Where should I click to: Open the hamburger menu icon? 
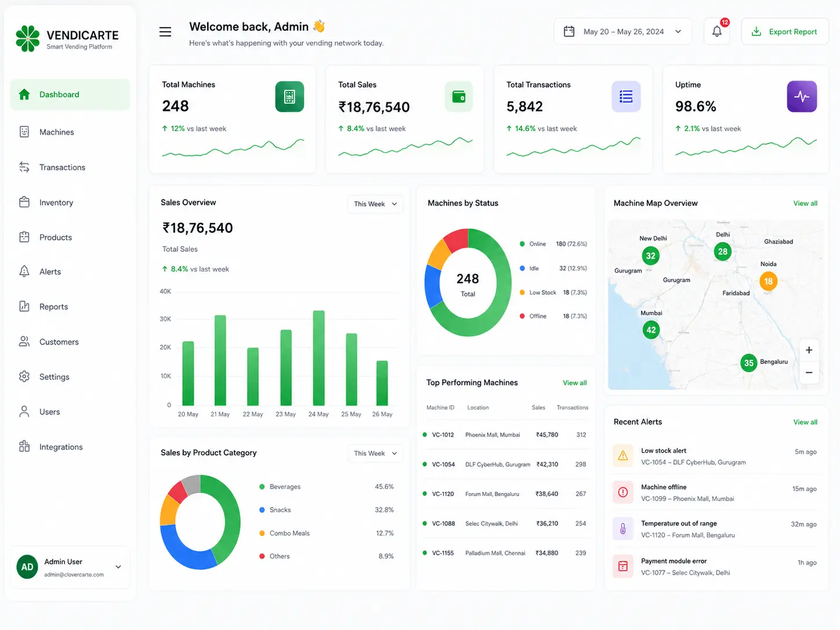coord(165,32)
